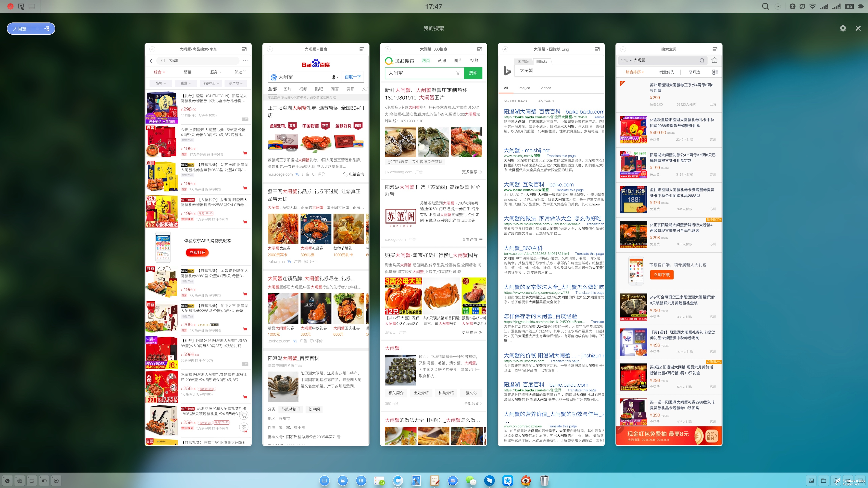Switch to Bing Images tab
This screenshot has height=488, width=868.
pyautogui.click(x=524, y=88)
